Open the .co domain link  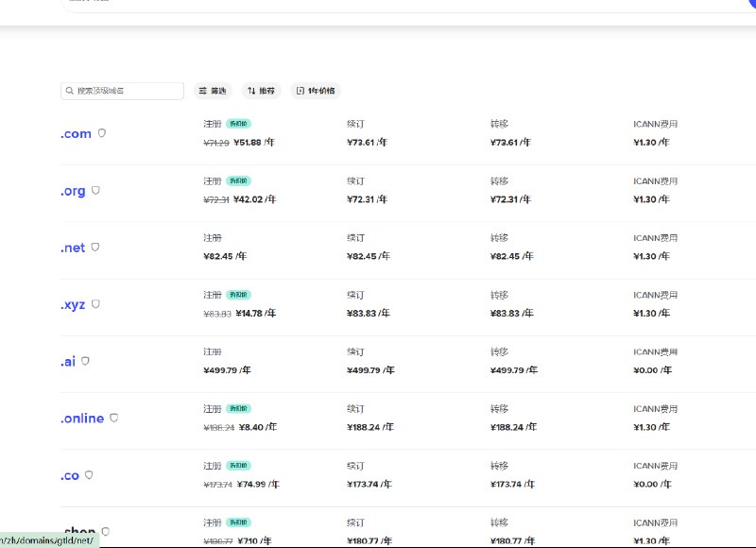pyautogui.click(x=70, y=475)
